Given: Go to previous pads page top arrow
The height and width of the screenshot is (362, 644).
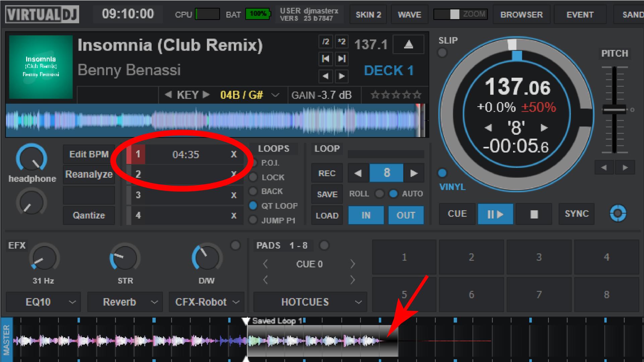Looking at the screenshot, I should 265,264.
